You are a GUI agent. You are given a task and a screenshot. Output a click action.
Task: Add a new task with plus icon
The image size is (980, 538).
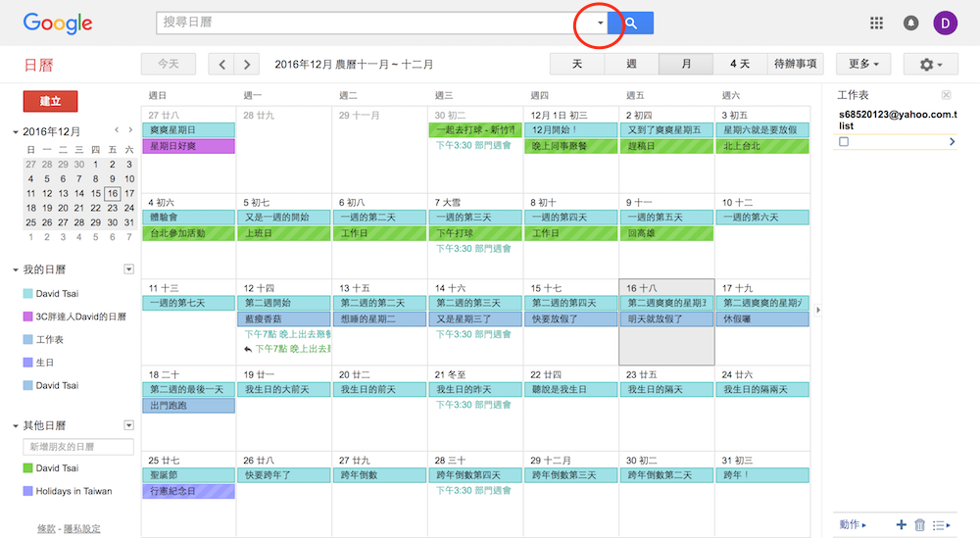901,525
